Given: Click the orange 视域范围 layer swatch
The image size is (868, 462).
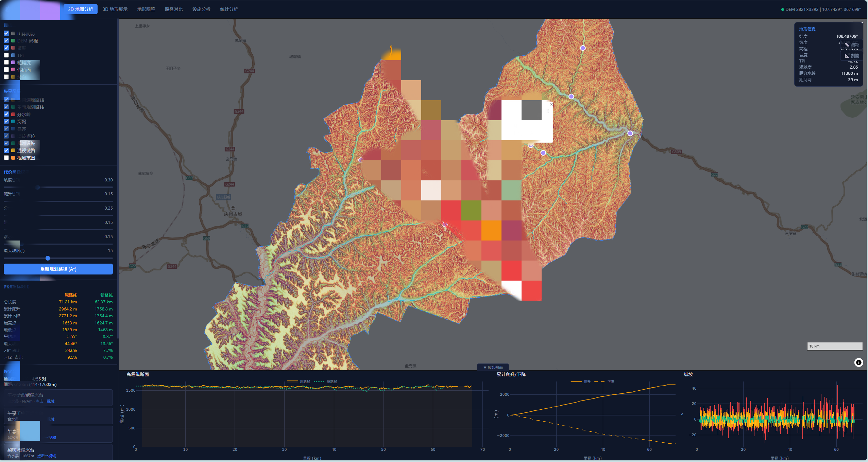Looking at the screenshot, I should [13, 158].
